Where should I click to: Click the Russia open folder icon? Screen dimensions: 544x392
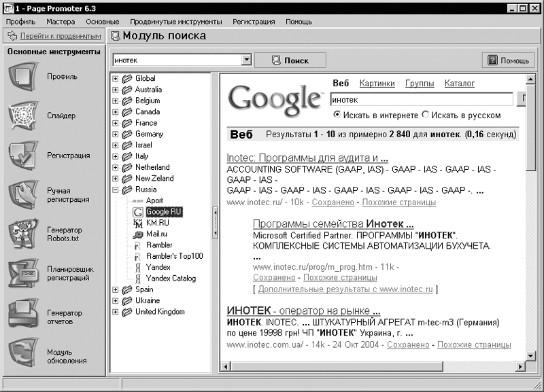click(x=127, y=190)
